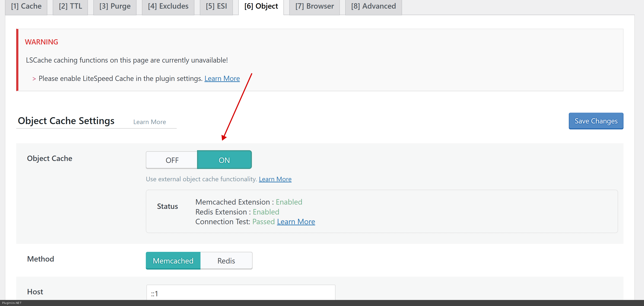
Task: Select Memcached as the method
Action: pyautogui.click(x=173, y=261)
